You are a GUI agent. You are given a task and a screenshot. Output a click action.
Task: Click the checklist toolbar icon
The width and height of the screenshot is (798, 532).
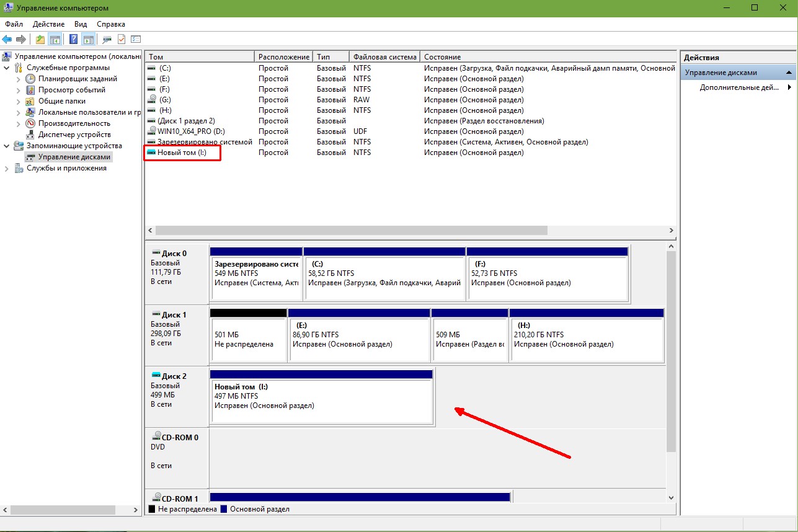(x=136, y=40)
